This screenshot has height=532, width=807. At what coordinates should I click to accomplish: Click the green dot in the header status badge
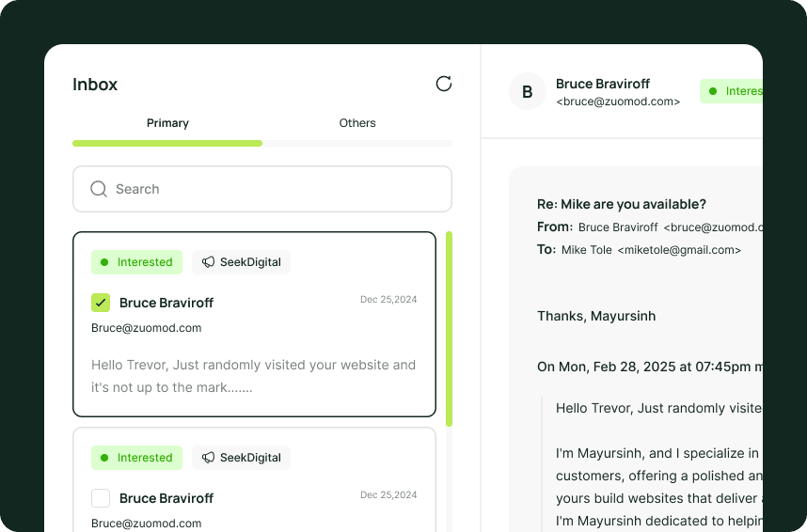pyautogui.click(x=713, y=91)
